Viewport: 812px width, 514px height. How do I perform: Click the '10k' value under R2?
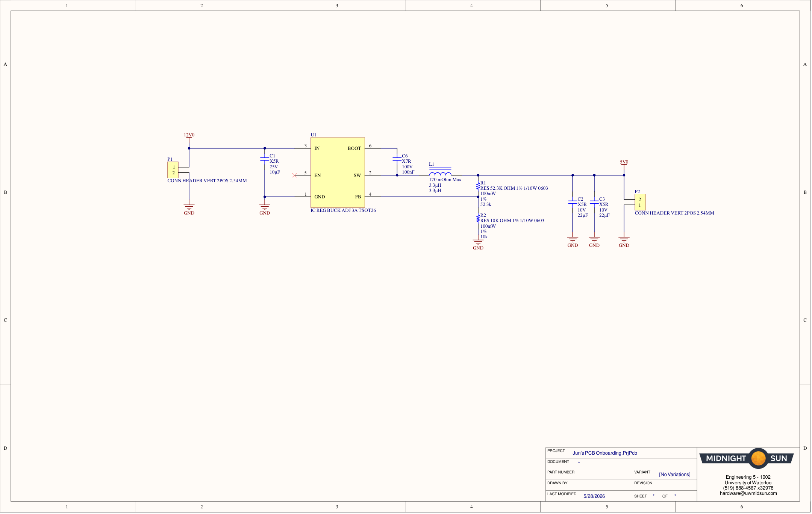tap(484, 237)
